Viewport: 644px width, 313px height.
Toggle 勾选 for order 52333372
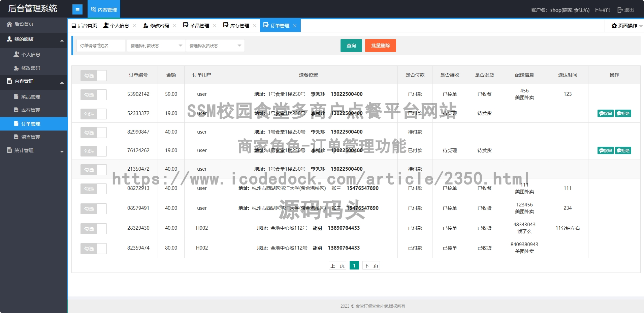point(94,114)
